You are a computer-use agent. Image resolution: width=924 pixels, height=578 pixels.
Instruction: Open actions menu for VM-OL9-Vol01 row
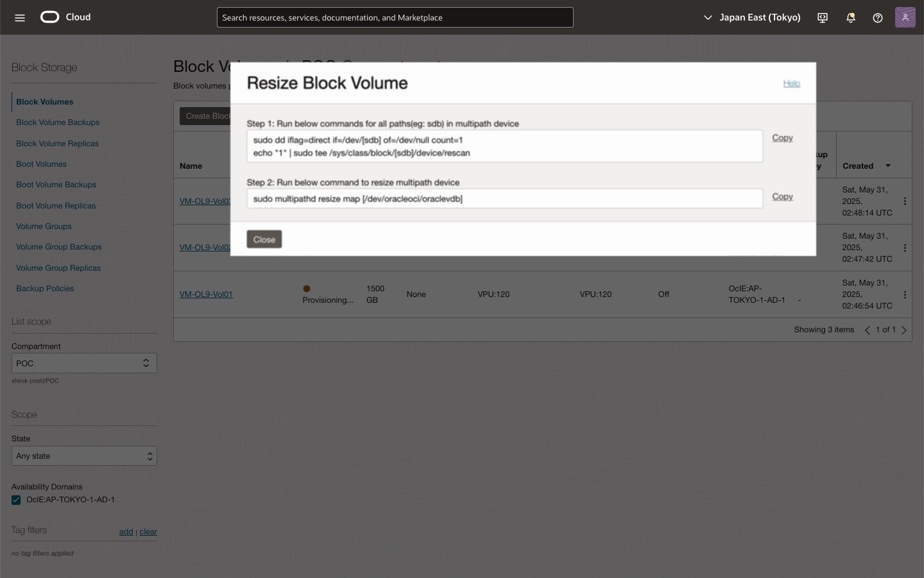tap(905, 294)
